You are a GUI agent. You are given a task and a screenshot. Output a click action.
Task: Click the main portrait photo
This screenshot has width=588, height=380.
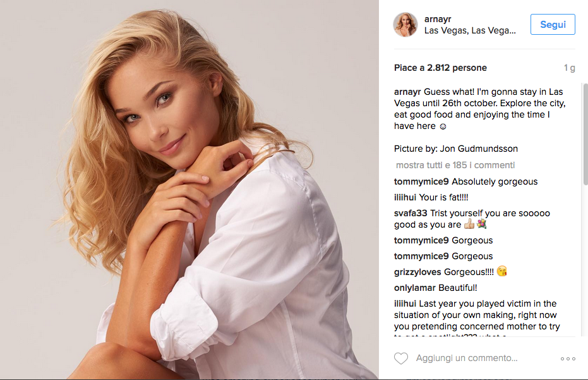[189, 190]
